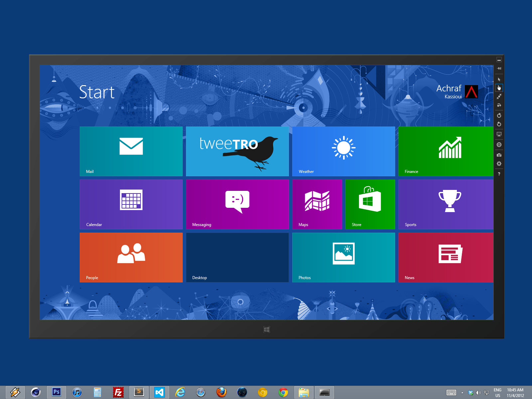
Task: Launch the Tweetro tile
Action: click(x=237, y=151)
